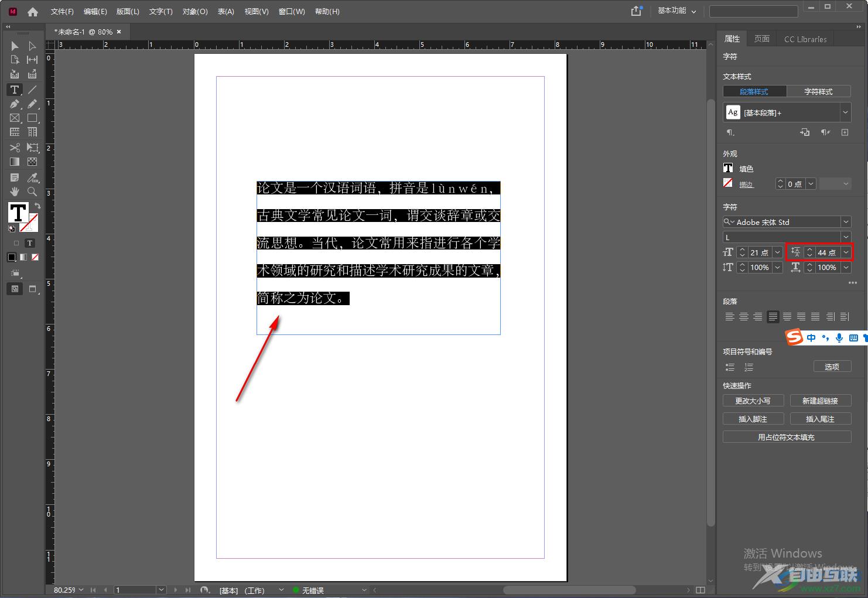The width and height of the screenshot is (868, 598).
Task: Open the font size 21 点 dropdown
Action: (x=778, y=252)
